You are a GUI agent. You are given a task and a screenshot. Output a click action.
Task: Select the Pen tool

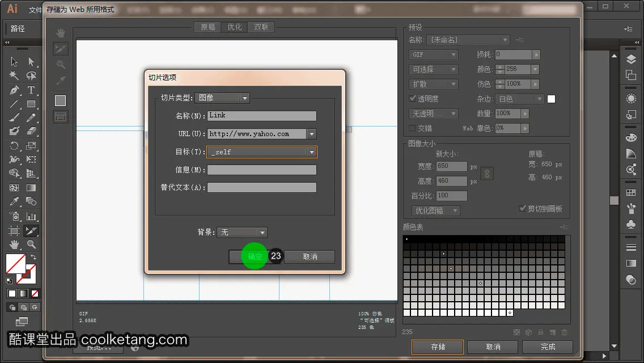coord(14,90)
